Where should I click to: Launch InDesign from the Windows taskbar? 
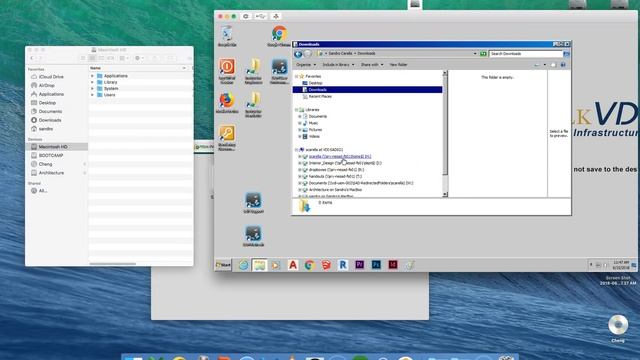393,265
